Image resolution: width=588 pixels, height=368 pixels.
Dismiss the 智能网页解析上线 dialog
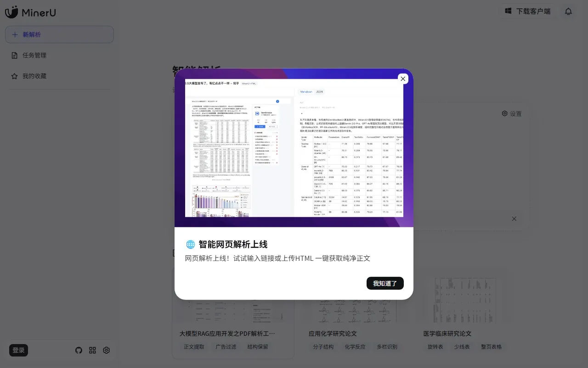(403, 79)
